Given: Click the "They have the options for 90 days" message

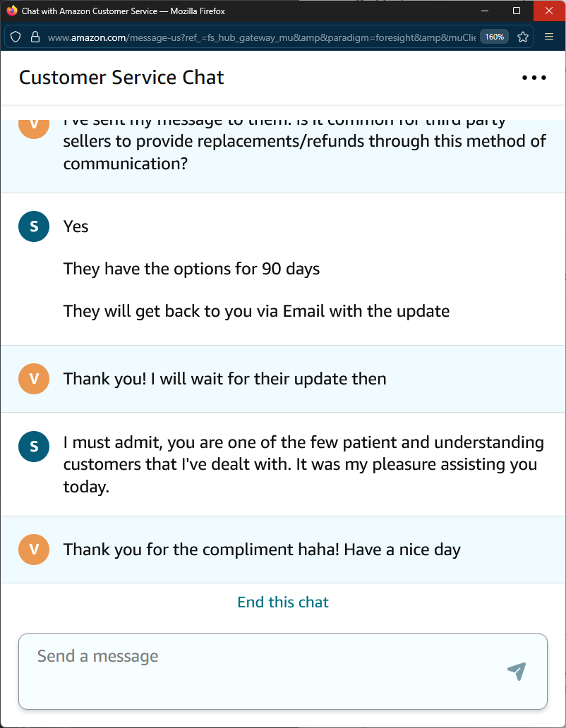Looking at the screenshot, I should (x=191, y=269).
